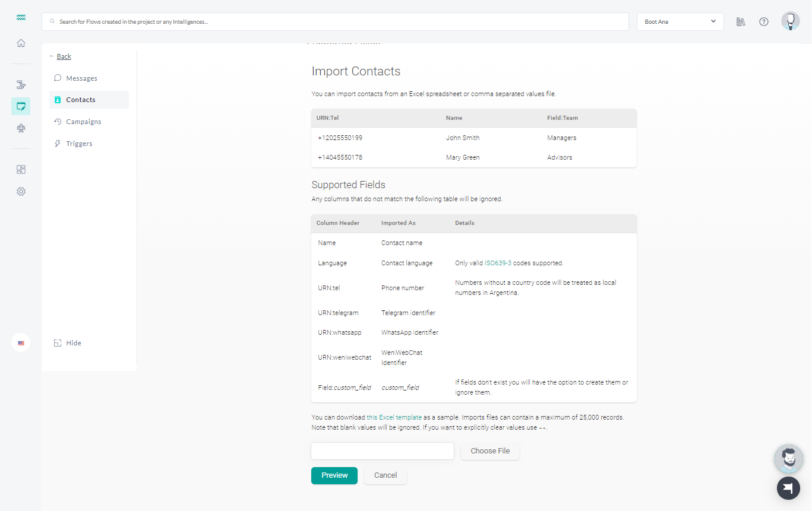Hide the side navigation panel
The height and width of the screenshot is (511, 812).
(x=73, y=343)
